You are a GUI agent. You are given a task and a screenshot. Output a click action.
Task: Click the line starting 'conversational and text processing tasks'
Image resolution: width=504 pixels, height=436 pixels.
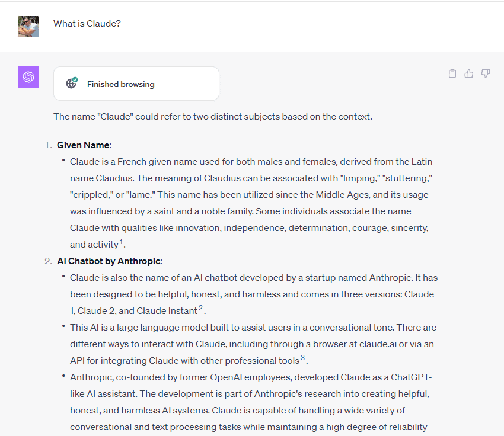pyautogui.click(x=249, y=427)
